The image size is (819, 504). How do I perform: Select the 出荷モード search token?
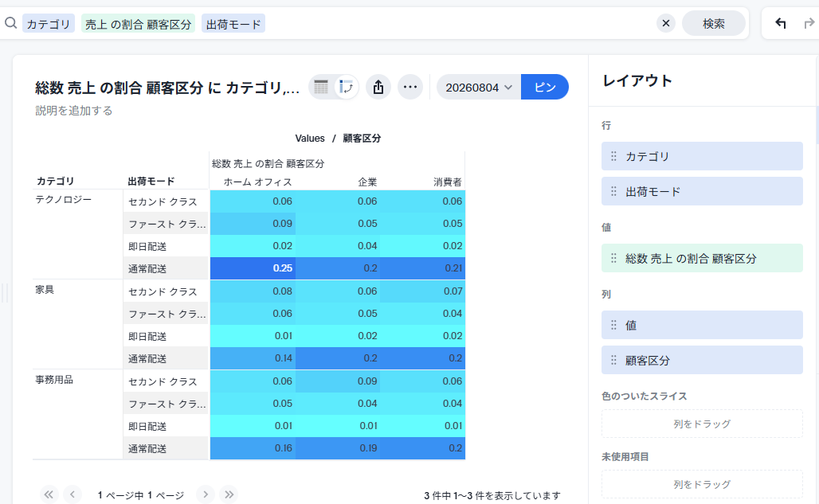pos(233,23)
